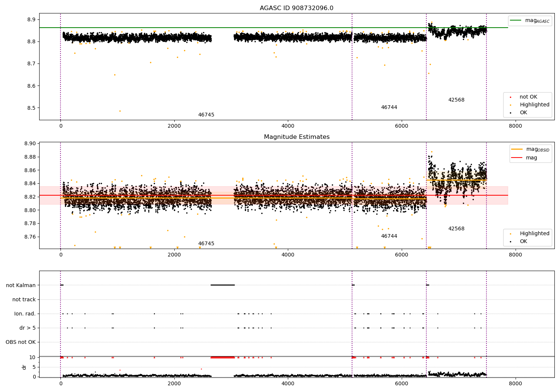Click the 8.76 tick in Magnitude Estimates
This screenshot has height=392, width=560.
(x=30, y=237)
